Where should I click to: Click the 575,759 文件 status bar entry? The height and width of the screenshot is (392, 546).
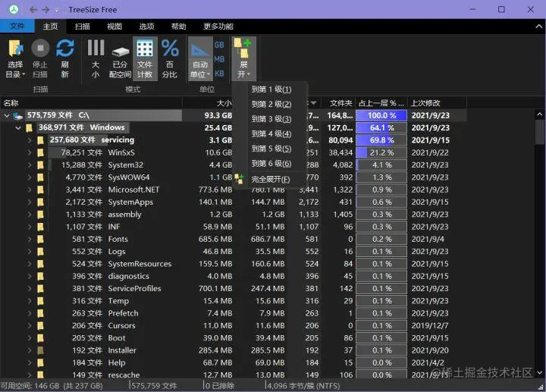coord(154,386)
